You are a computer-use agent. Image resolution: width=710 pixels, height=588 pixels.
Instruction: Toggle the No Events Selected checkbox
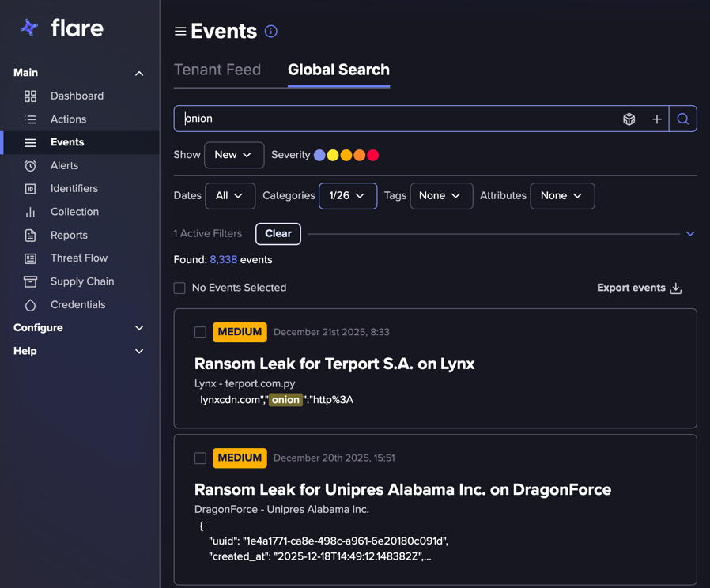point(179,288)
